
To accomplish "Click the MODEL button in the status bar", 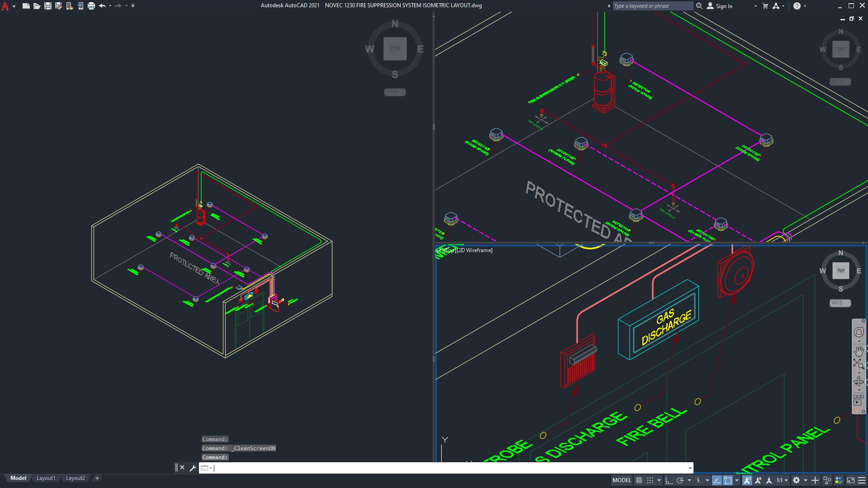I will (622, 480).
